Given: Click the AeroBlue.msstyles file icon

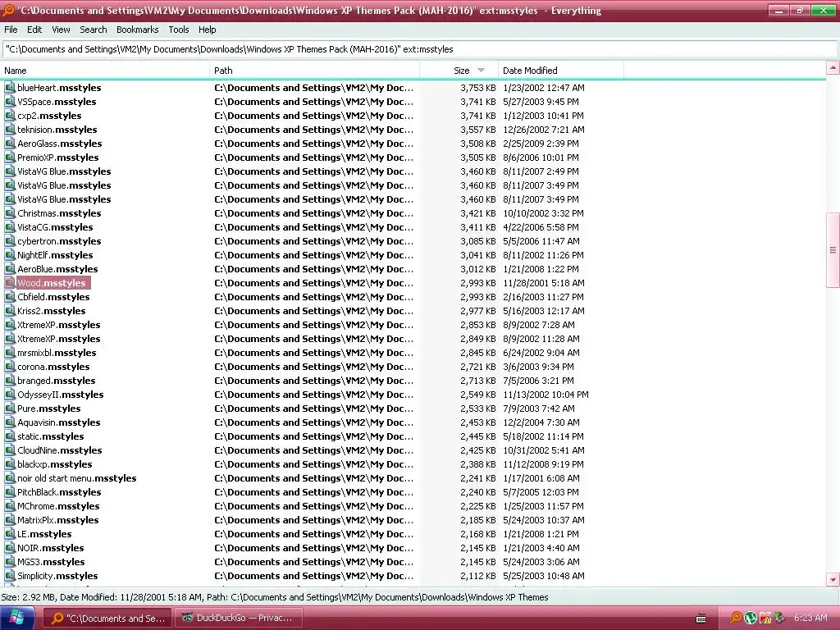Looking at the screenshot, I should tap(10, 268).
